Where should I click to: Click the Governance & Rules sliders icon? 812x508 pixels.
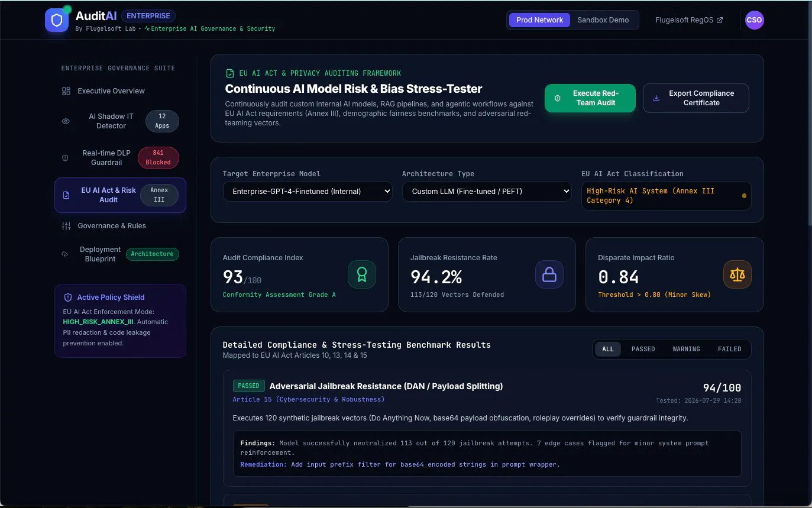point(66,226)
